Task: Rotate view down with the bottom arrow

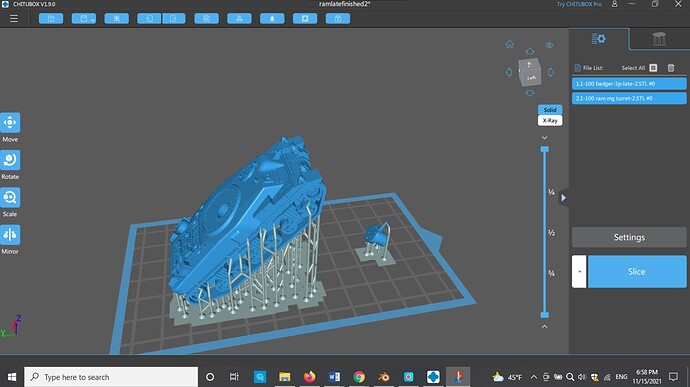Action: [x=530, y=93]
